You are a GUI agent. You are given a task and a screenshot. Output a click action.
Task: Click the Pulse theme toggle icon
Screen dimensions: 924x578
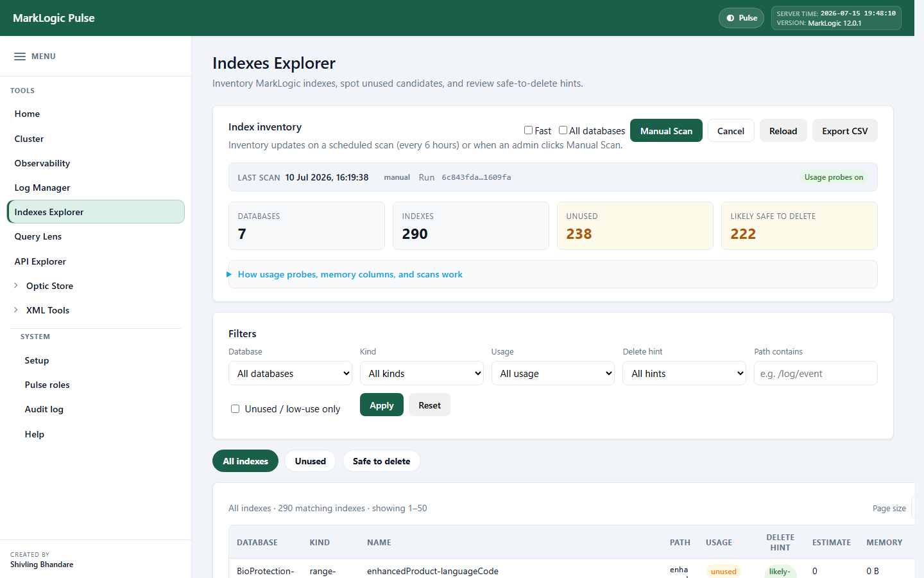coord(730,18)
